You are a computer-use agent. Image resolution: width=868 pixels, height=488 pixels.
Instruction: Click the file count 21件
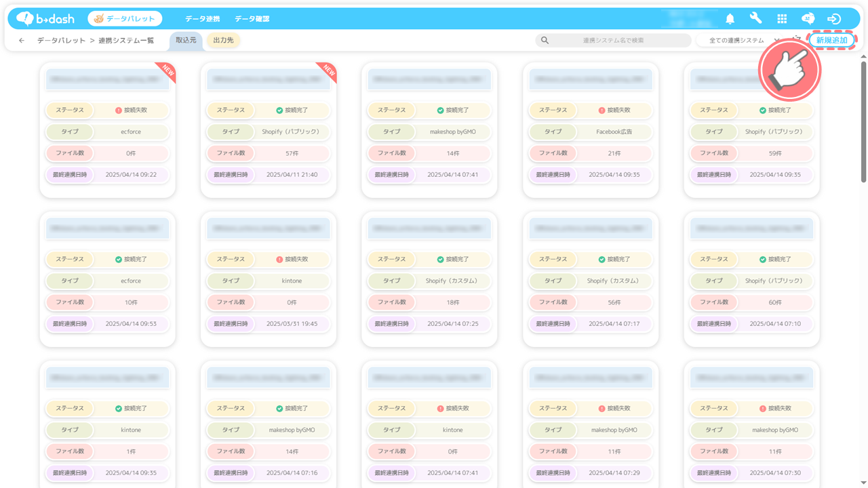pos(614,153)
